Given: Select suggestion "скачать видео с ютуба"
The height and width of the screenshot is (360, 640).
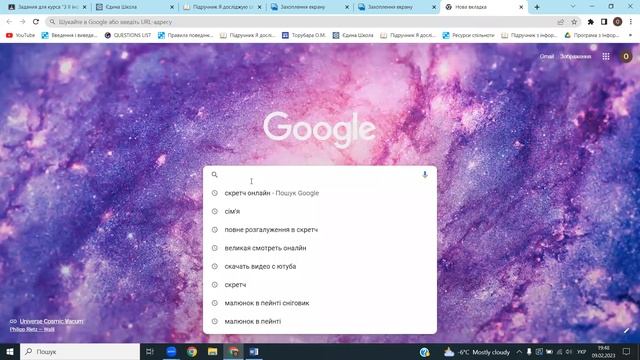Looking at the screenshot, I should click(x=320, y=267).
